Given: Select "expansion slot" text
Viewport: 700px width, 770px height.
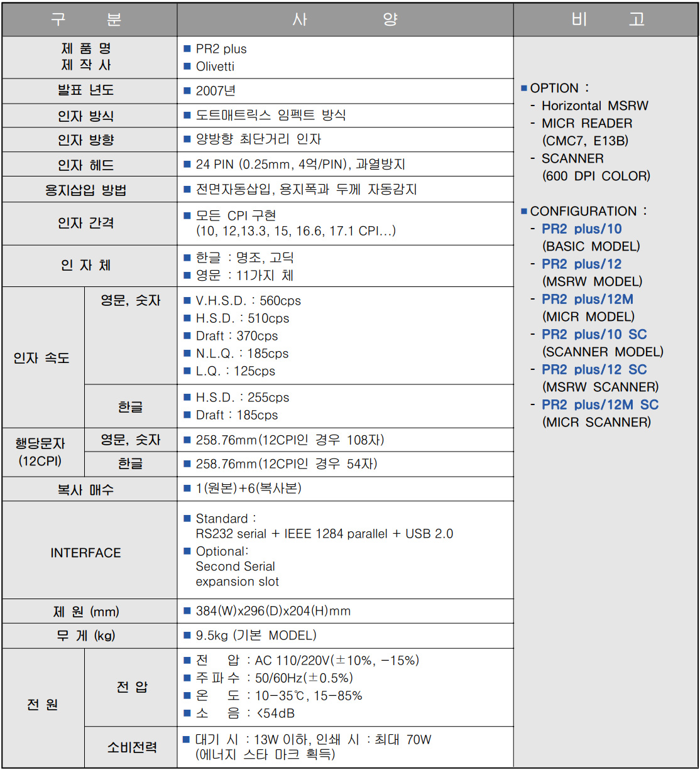Looking at the screenshot, I should click(x=238, y=582).
